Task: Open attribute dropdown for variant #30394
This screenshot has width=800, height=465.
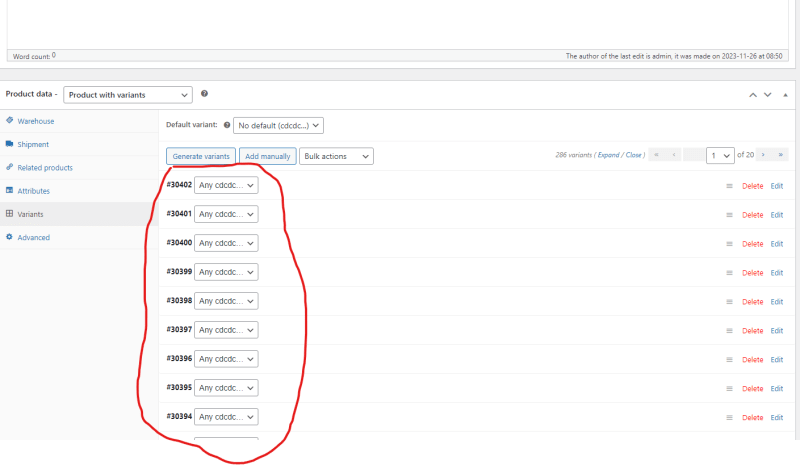Action: (x=226, y=417)
